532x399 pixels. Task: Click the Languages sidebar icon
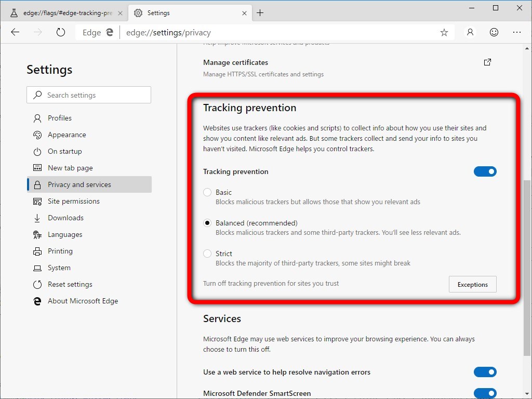[x=36, y=234]
